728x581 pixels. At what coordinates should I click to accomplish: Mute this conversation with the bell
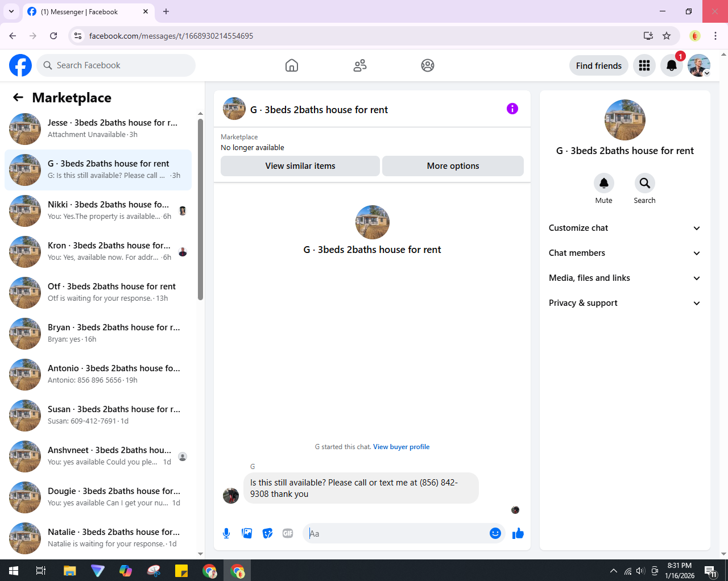coord(604,183)
